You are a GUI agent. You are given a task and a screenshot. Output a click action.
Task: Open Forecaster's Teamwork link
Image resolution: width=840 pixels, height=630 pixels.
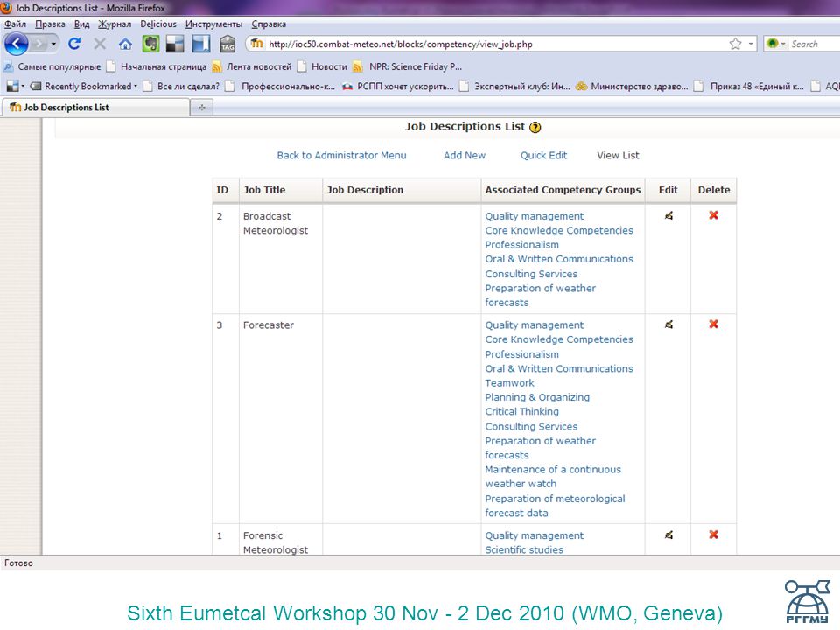point(509,383)
